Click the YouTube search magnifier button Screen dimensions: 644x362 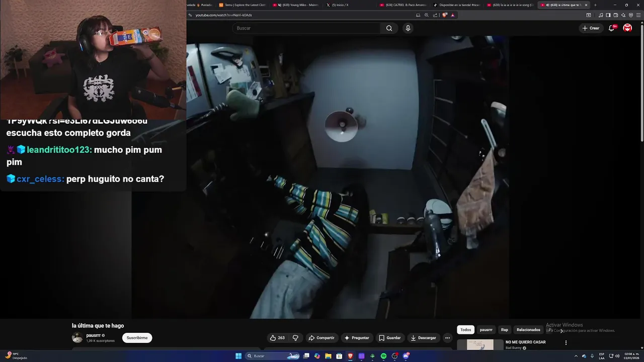click(x=389, y=28)
